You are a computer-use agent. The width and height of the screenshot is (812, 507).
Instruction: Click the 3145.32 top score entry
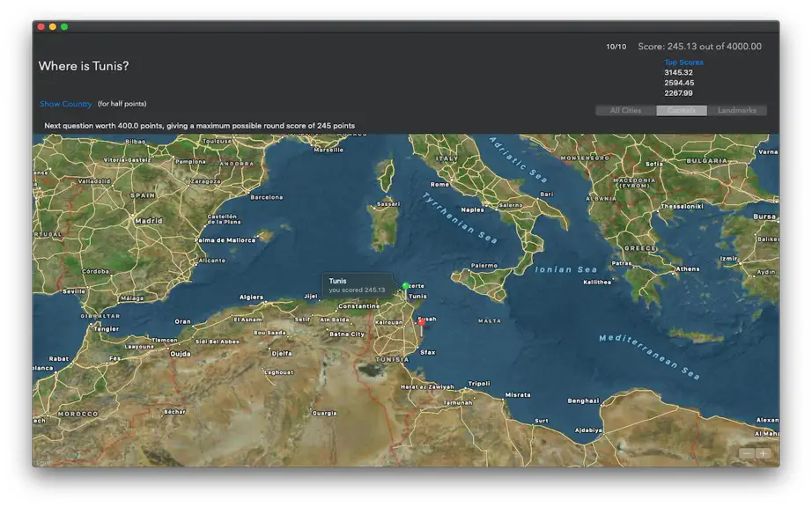(678, 72)
